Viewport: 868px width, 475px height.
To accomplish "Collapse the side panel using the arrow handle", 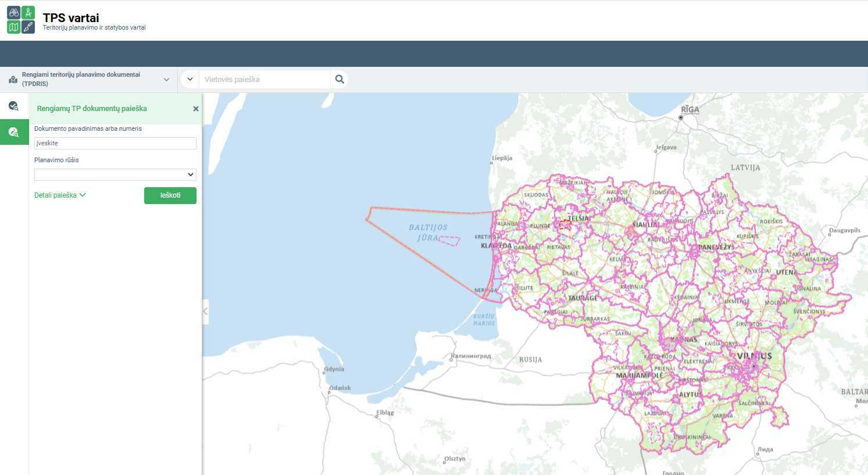I will (x=205, y=312).
